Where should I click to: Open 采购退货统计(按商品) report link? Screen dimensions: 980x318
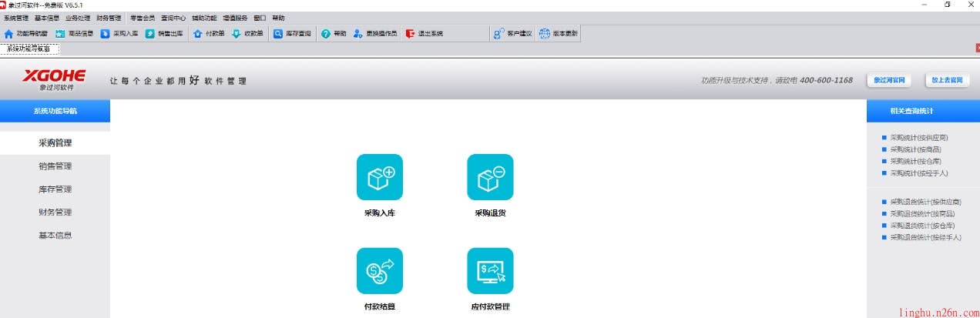922,214
